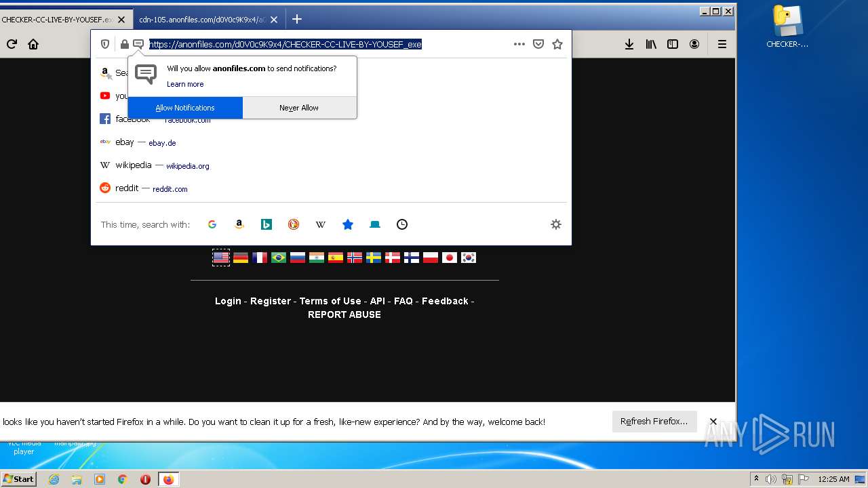Open the API link

pos(377,301)
